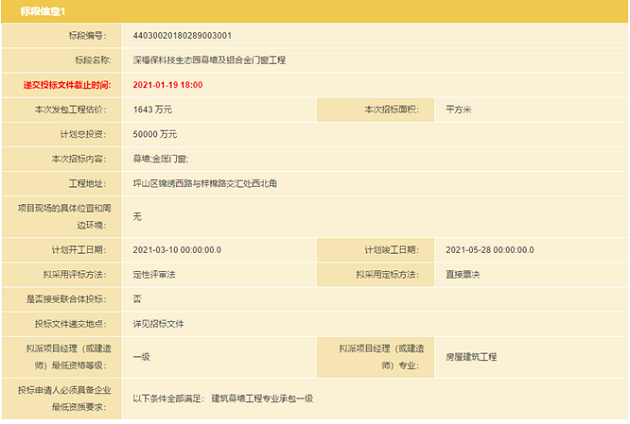
Task: Select the 50000 万元 total investment
Action: click(156, 134)
